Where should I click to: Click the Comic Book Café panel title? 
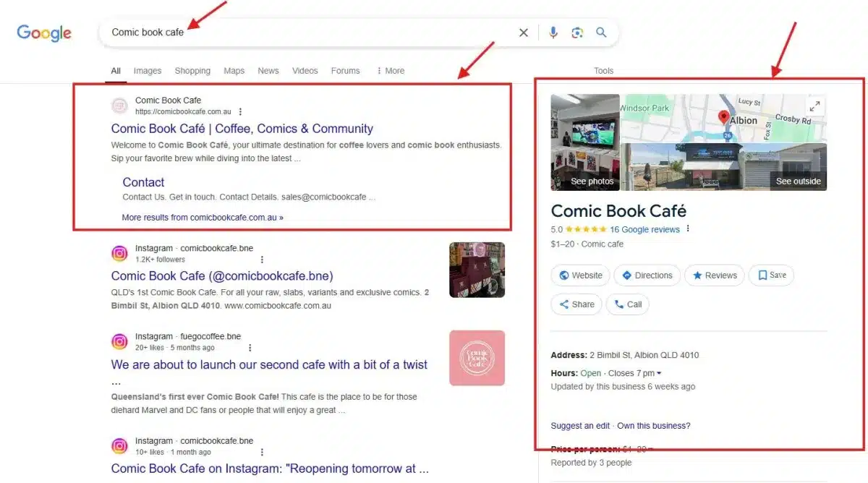618,211
